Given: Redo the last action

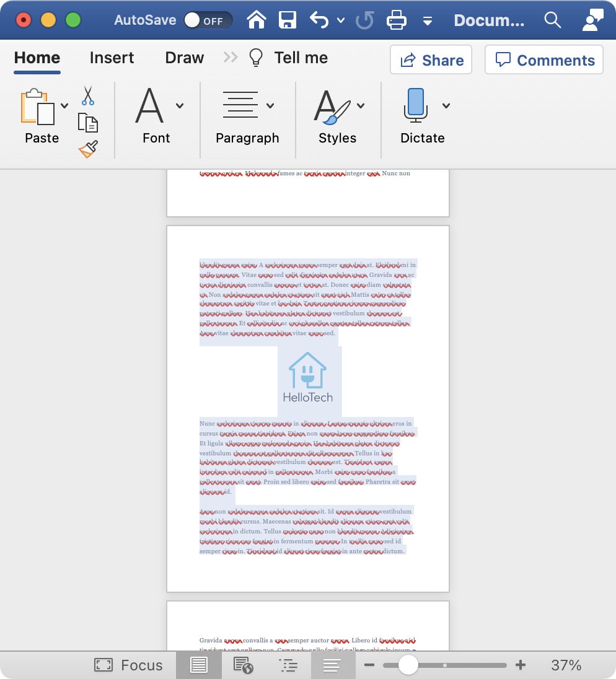Looking at the screenshot, I should tap(365, 20).
